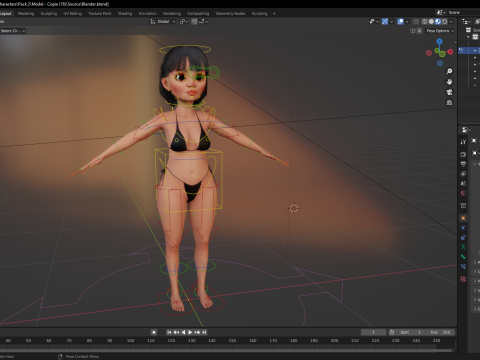Toggle the snapping magnet
This screenshot has height=360, width=480.
click(194, 21)
